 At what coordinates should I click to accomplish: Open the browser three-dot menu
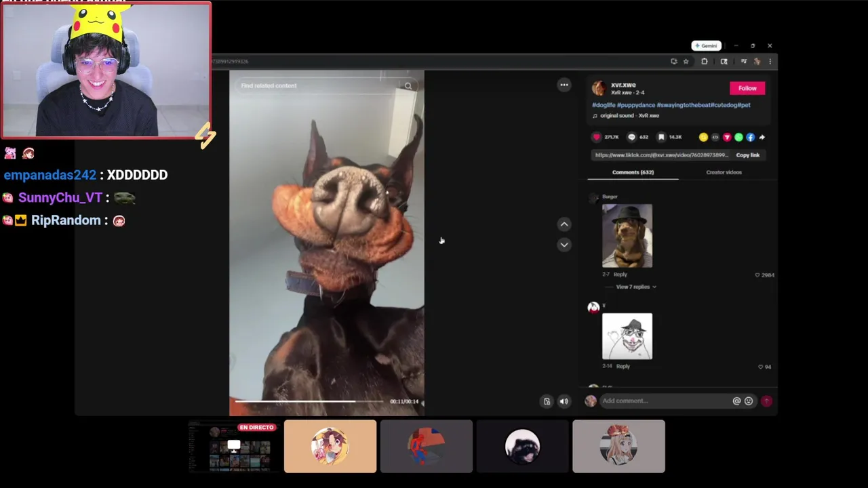tap(770, 62)
